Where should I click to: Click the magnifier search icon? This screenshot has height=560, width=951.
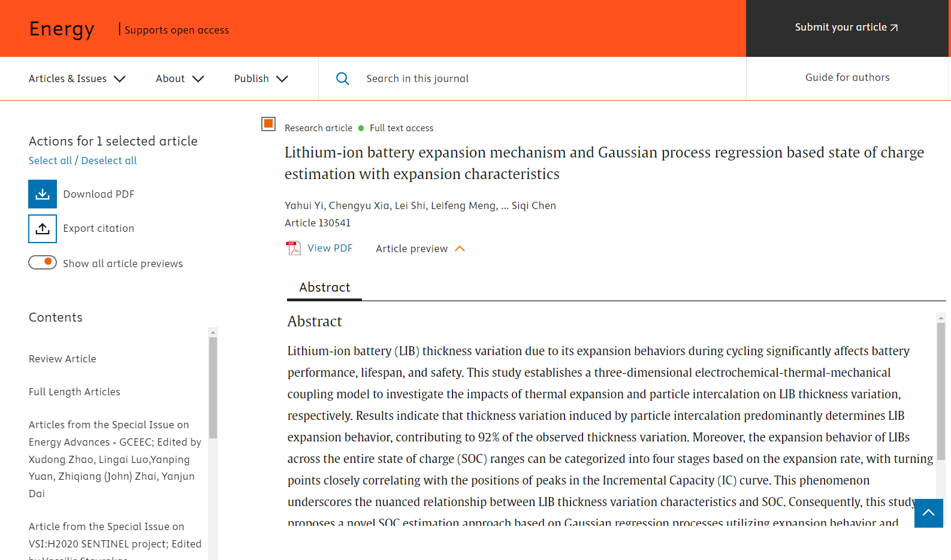[x=343, y=78]
